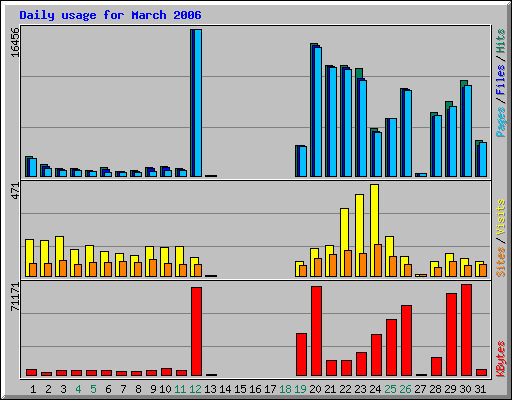The image size is (512, 400).
Task: Click the blue Files legend label
Action: (x=501, y=80)
